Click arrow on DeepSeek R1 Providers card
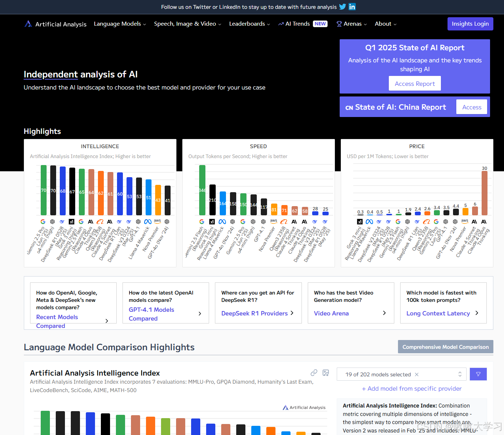This screenshot has height=435, width=504. point(292,313)
